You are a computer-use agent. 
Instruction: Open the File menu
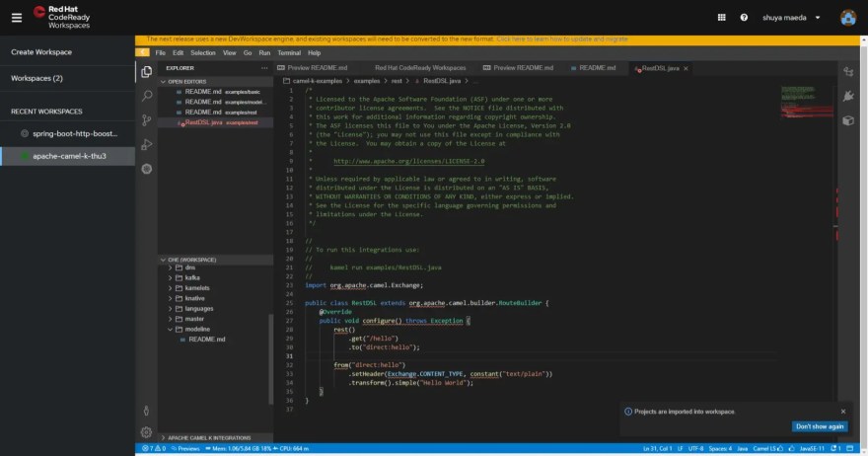[161, 53]
